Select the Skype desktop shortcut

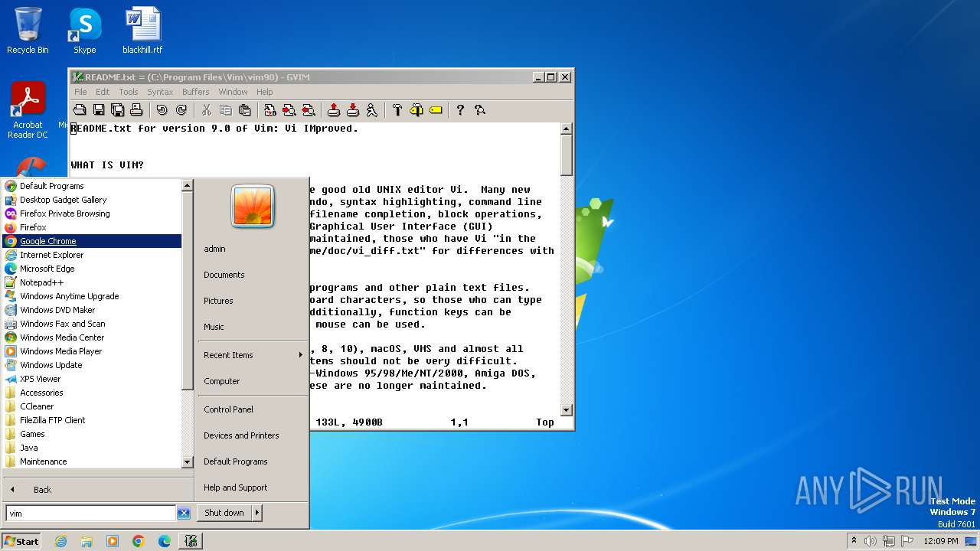click(85, 31)
